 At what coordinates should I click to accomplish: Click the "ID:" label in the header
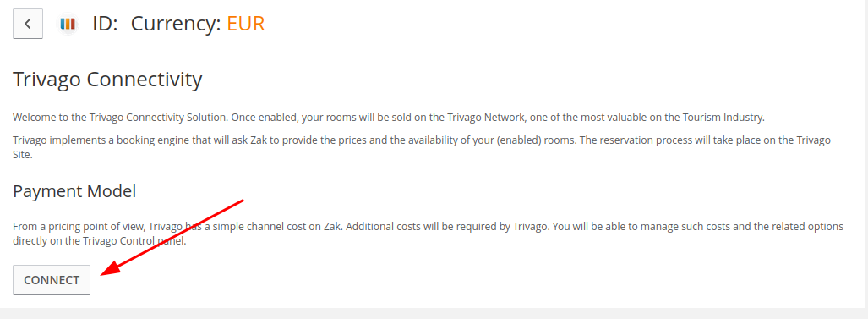(105, 24)
